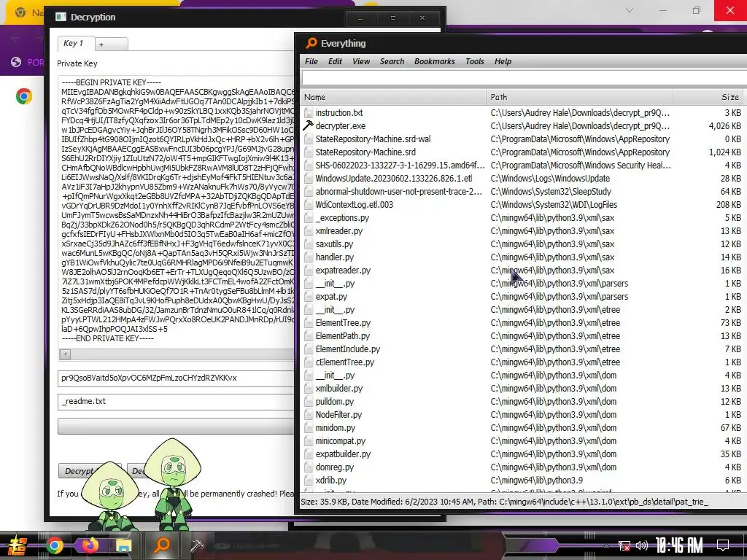Select the file icon of xdrlib.py

tap(309, 481)
